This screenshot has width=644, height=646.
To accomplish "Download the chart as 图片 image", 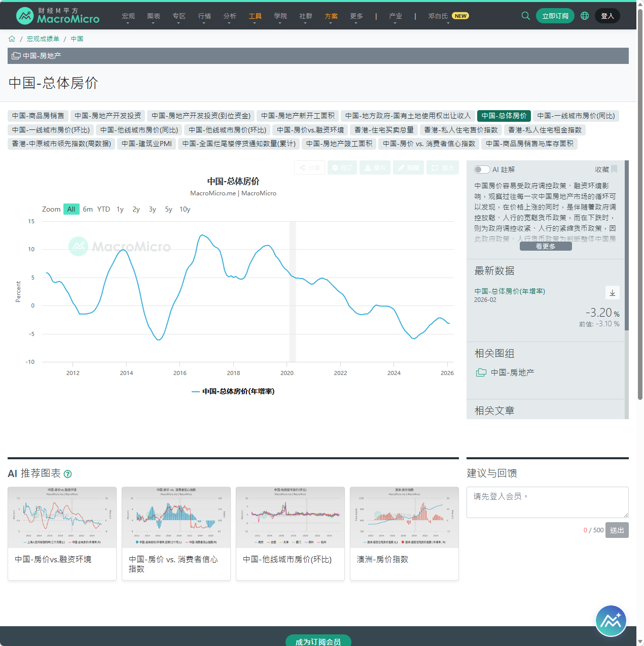I will (375, 167).
